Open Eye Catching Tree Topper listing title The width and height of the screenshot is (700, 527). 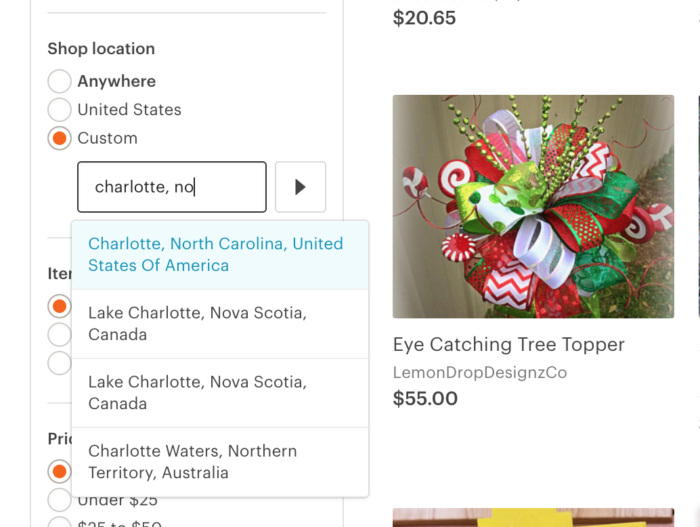508,345
